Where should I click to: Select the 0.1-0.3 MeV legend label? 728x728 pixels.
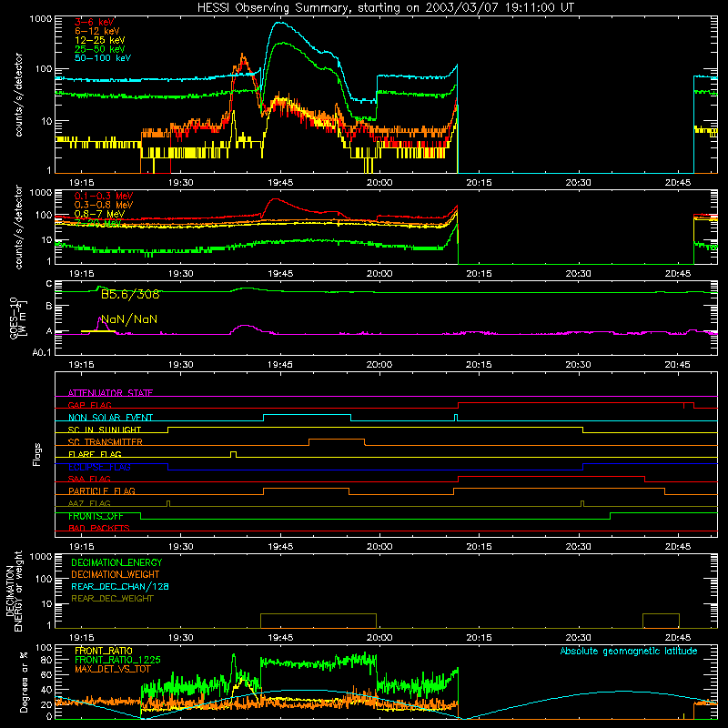(104, 196)
